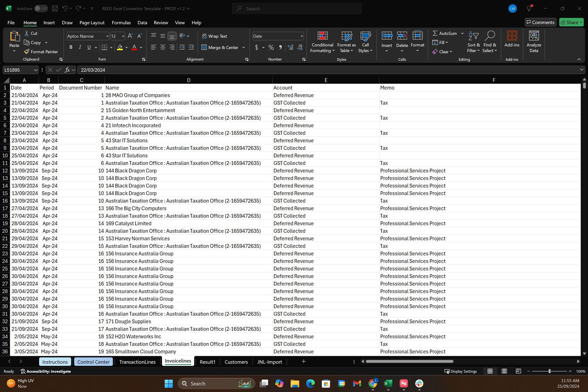Switch to Page Break Preview view
588x392 pixels.
click(x=518, y=371)
